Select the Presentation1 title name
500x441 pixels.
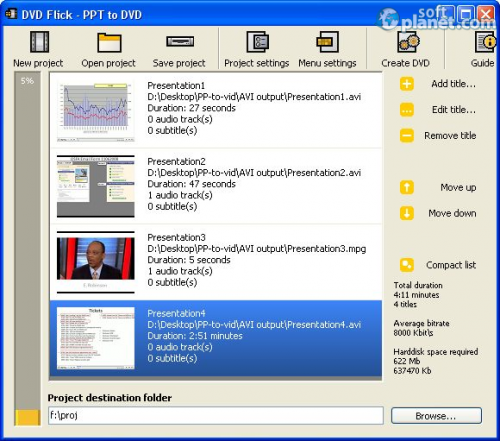[x=176, y=85]
